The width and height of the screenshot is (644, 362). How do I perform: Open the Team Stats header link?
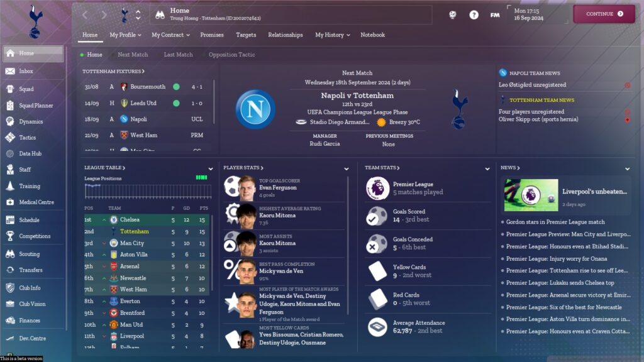pyautogui.click(x=382, y=168)
